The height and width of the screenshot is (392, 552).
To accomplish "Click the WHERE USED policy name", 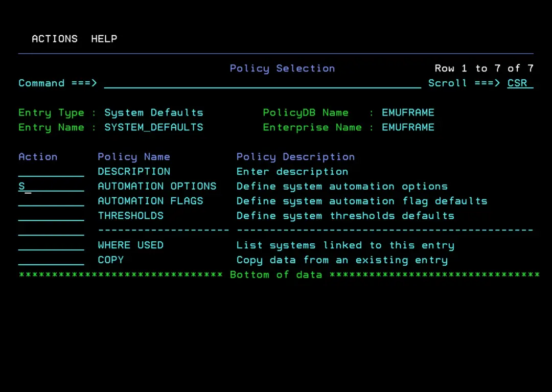I will coord(131,246).
